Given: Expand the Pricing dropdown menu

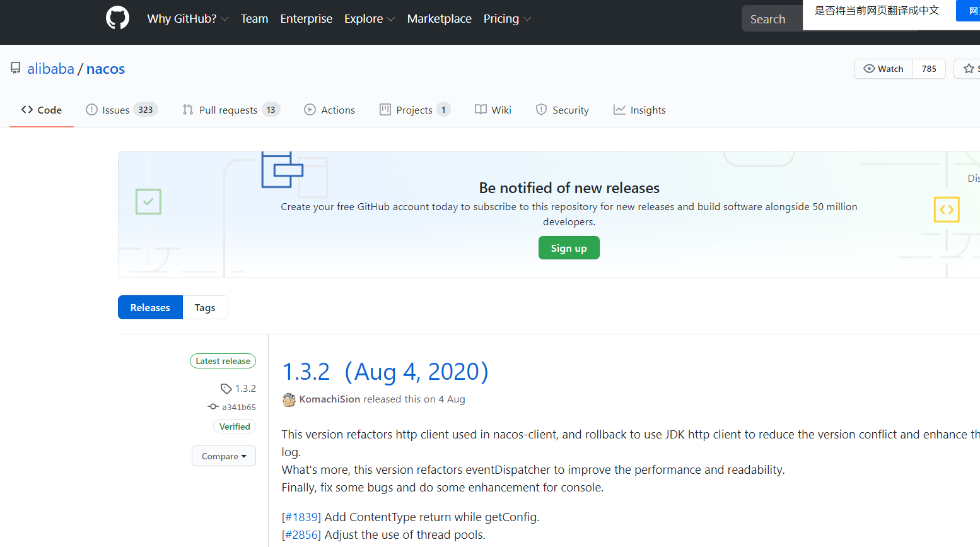Looking at the screenshot, I should click(507, 19).
